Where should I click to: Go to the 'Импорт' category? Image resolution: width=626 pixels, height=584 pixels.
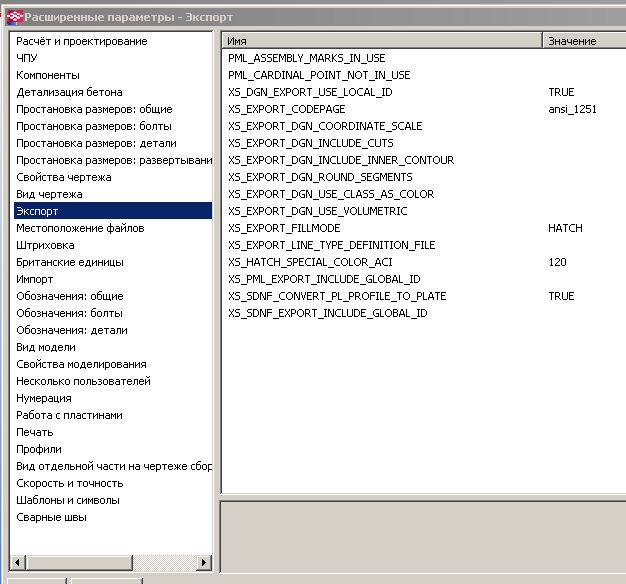35,279
